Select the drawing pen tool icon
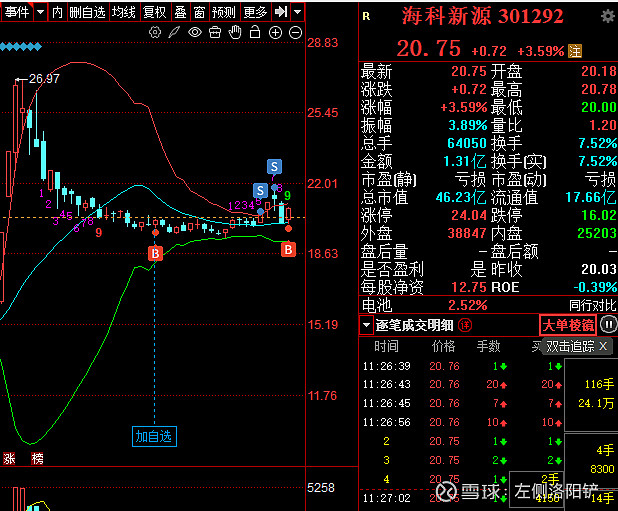 174,32
